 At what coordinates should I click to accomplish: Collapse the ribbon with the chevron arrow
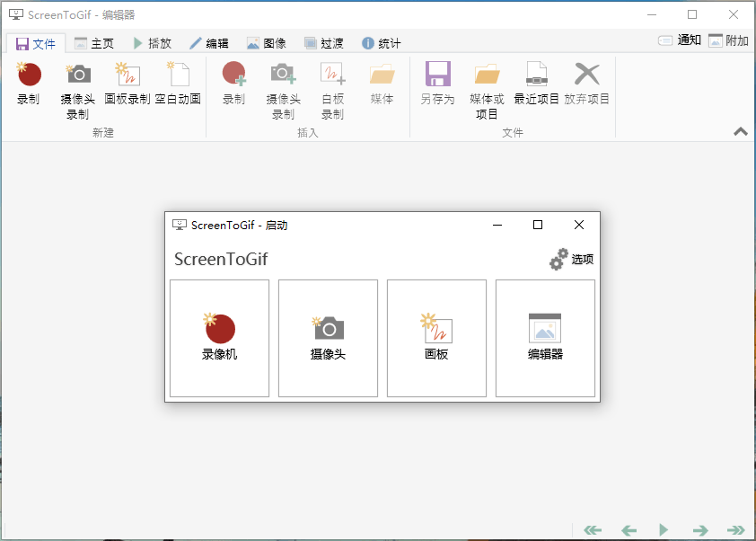(741, 131)
